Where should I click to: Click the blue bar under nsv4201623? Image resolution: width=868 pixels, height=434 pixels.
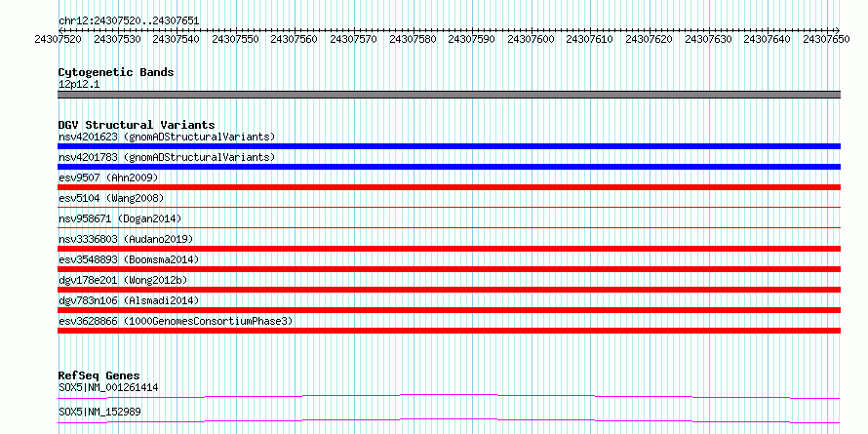point(449,146)
